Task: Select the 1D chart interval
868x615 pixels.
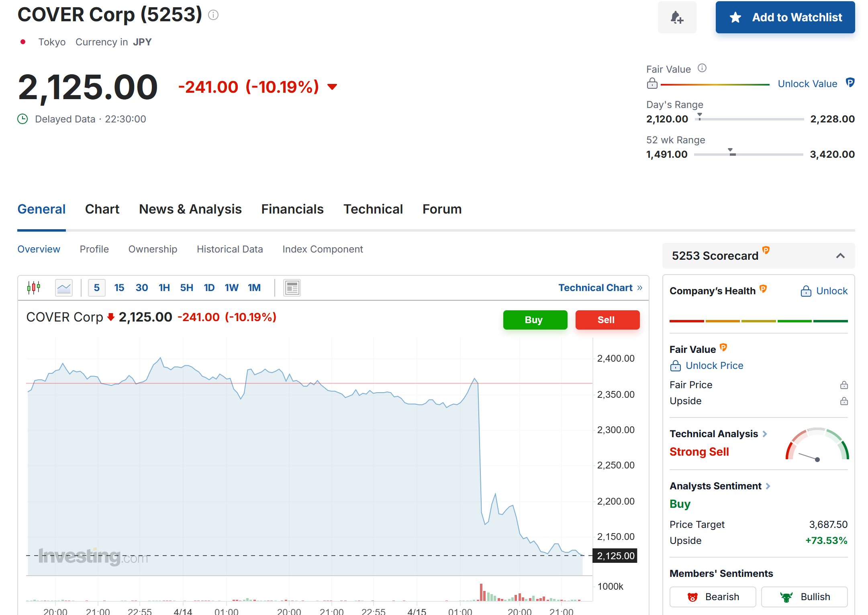Action: pyautogui.click(x=209, y=287)
